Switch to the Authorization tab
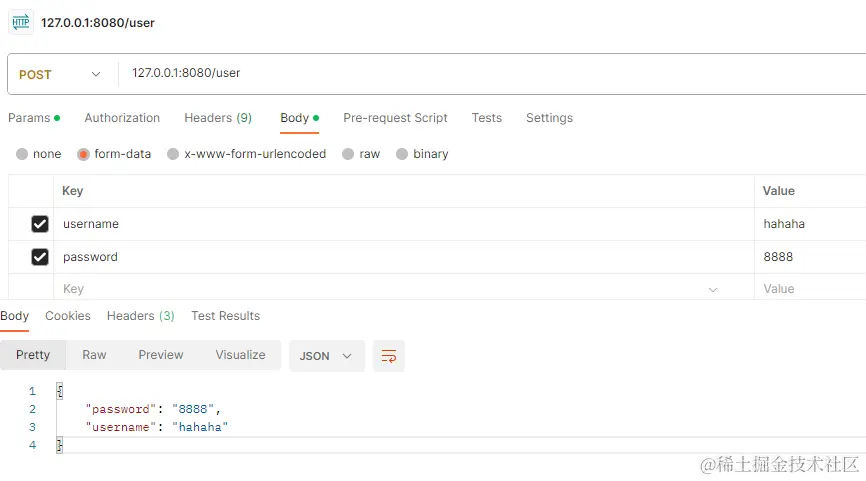The height and width of the screenshot is (481, 866). (x=122, y=118)
